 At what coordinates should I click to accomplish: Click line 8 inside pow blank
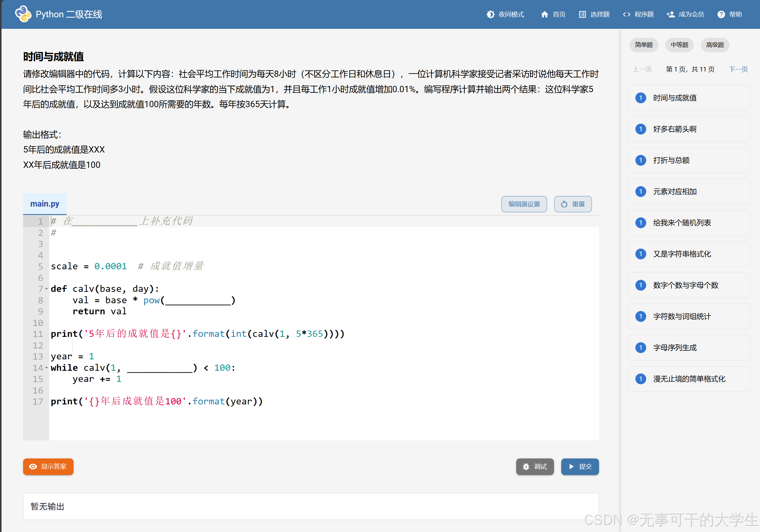click(198, 300)
